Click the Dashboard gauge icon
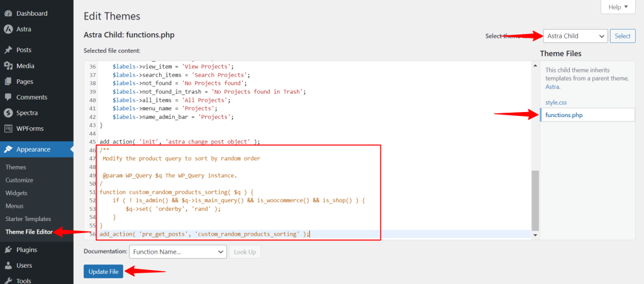 pyautogui.click(x=8, y=14)
